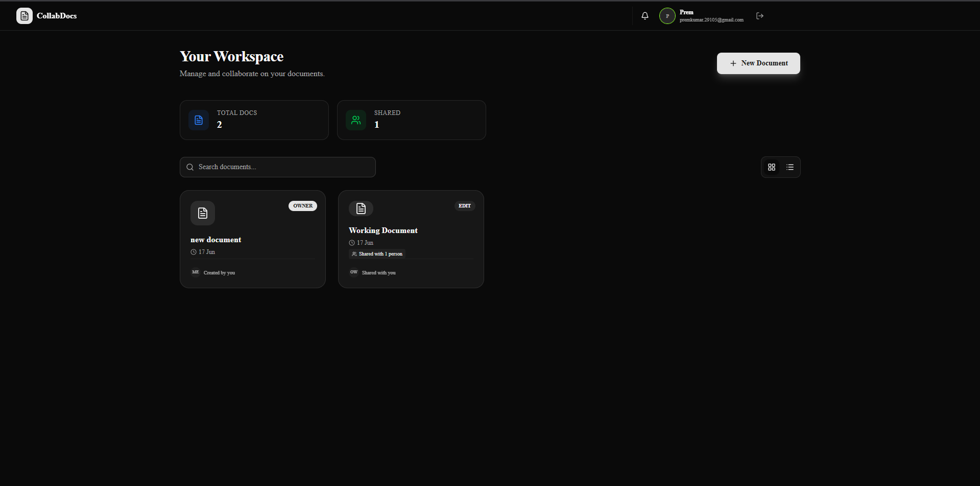Click the 'Created by you' text
The image size is (980, 486).
[x=219, y=273]
